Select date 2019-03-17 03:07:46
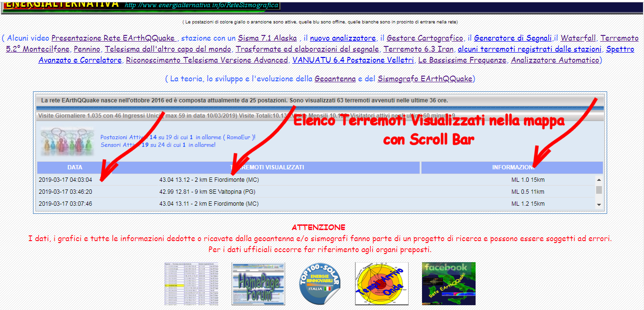644x310 pixels. point(66,204)
